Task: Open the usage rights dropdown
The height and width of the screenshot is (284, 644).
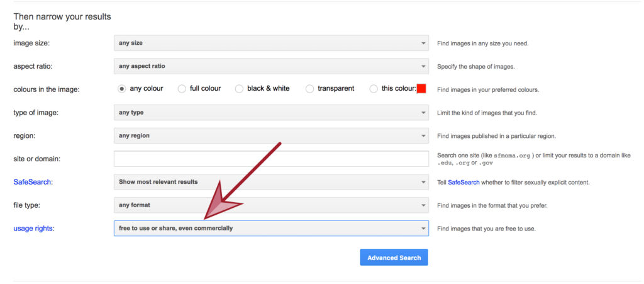Action: [271, 228]
